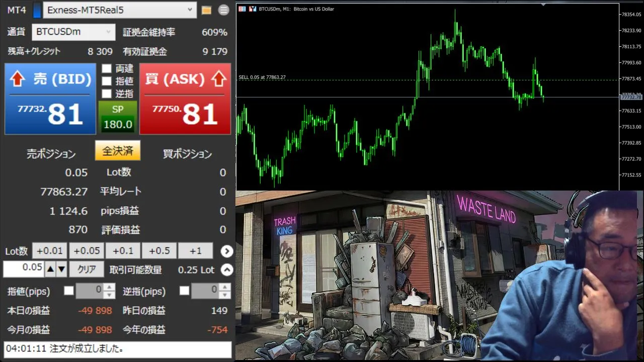Add +0.01 to lot size
The image size is (644, 362).
click(50, 251)
